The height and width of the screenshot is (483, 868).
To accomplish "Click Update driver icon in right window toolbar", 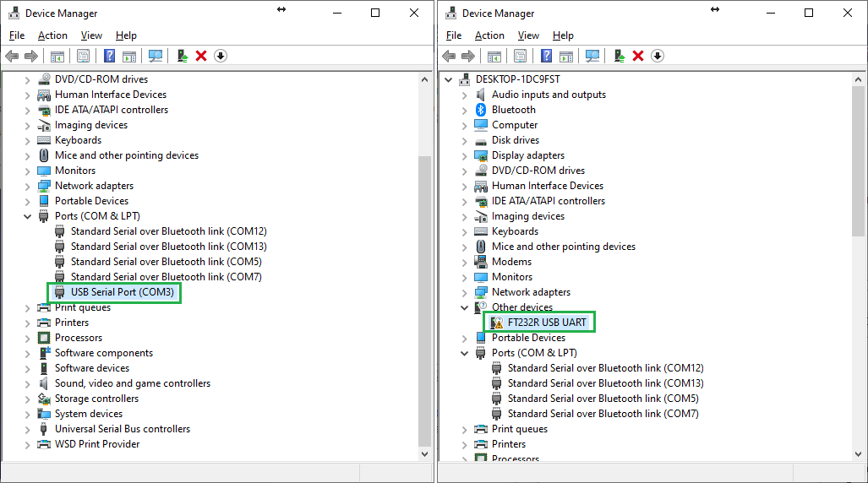I will click(619, 56).
